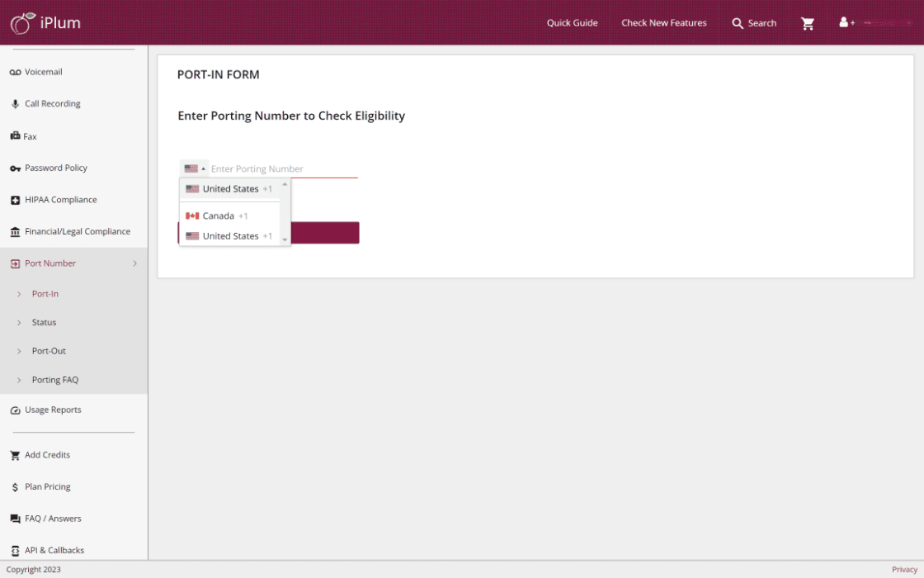Viewport: 924px width, 578px height.
Task: Click the Password Policy key icon
Action: tap(15, 168)
